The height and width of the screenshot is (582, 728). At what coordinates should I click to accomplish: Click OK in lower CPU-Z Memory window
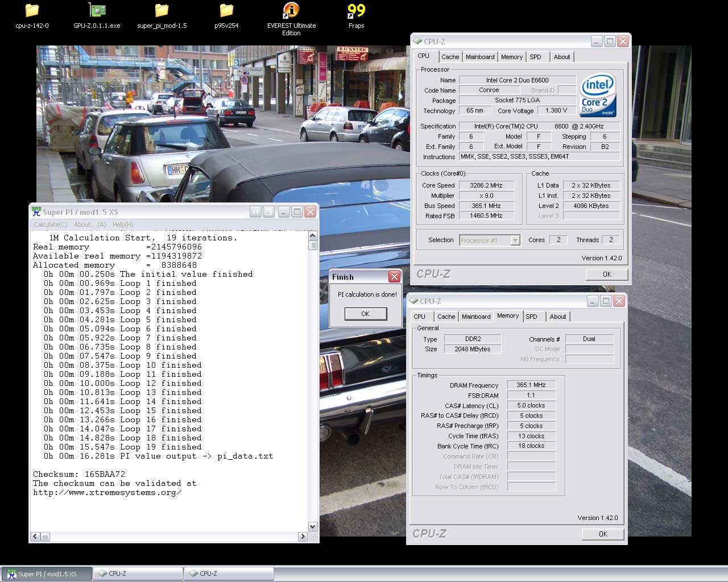[x=603, y=534]
